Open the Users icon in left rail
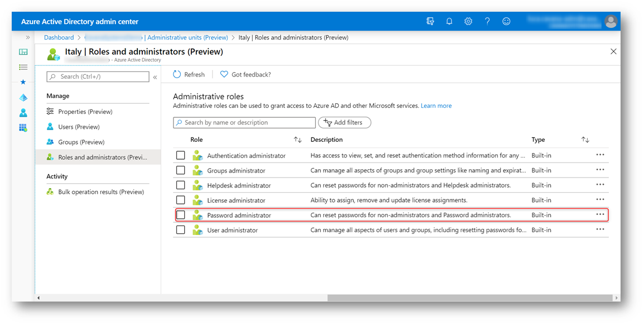This screenshot has width=644, height=325. 23,113
